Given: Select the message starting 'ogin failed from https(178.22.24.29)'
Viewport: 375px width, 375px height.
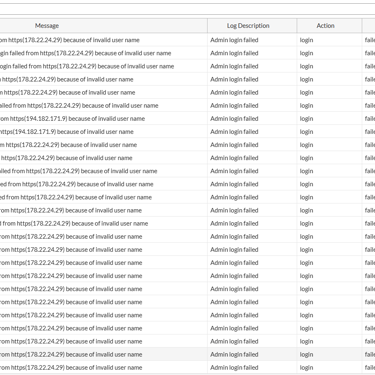Looking at the screenshot, I should tap(87, 66).
